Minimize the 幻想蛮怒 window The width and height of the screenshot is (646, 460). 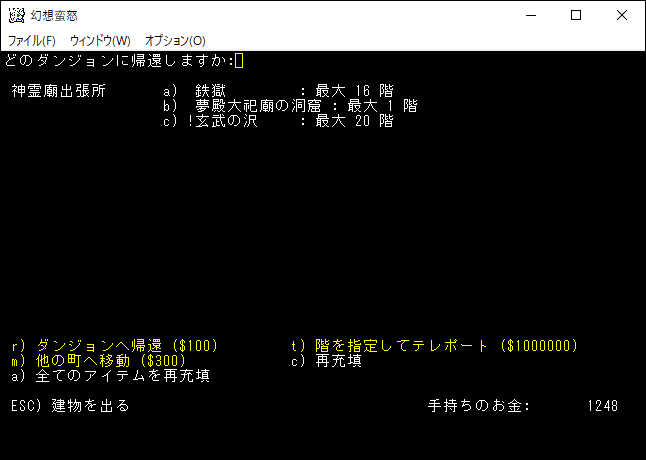(x=529, y=15)
